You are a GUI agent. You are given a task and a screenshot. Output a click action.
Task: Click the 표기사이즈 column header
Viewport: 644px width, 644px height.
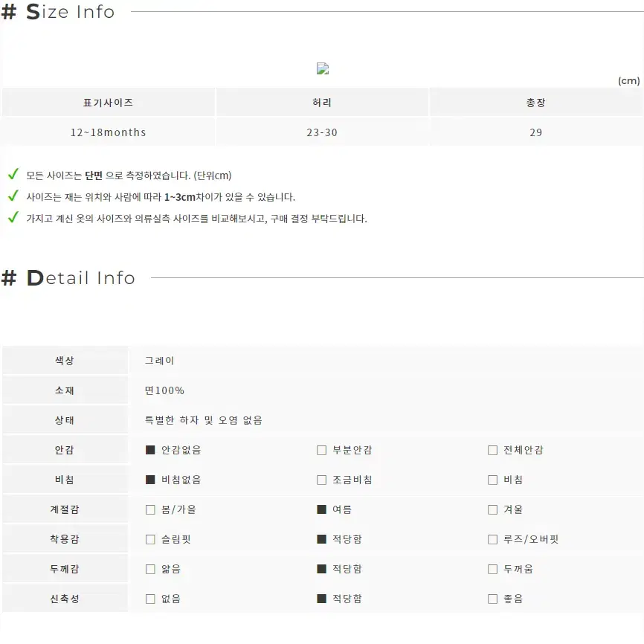coord(108,103)
